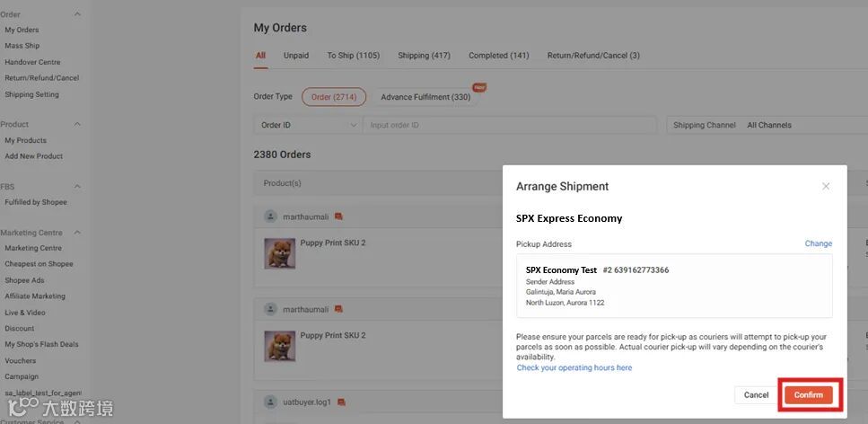
Task: Open sidebar Return/Refund/Cancel item
Action: click(x=42, y=78)
